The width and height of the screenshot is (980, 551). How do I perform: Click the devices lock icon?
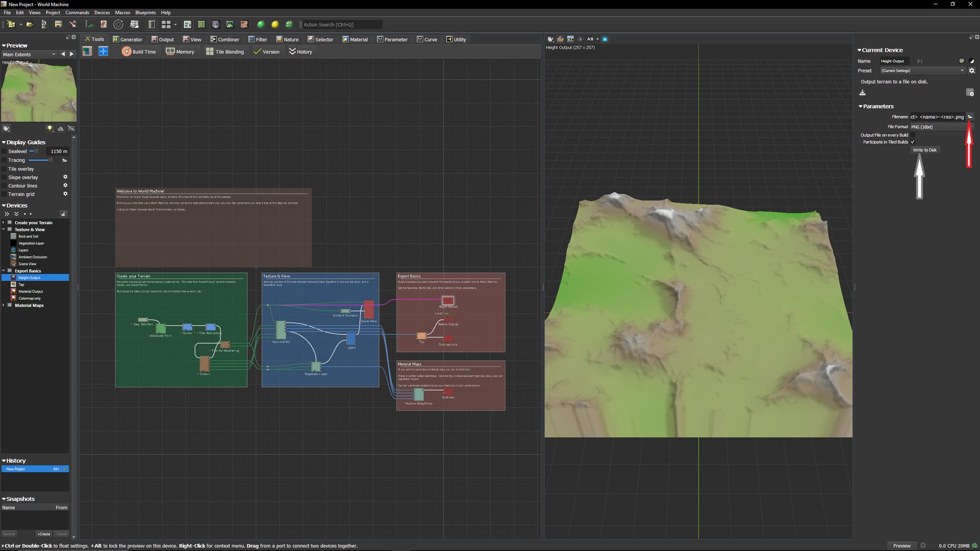(63, 214)
